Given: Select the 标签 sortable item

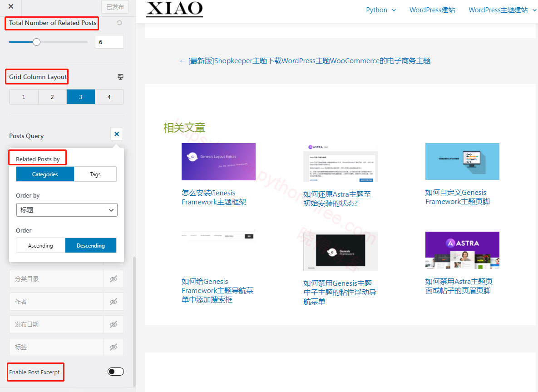Looking at the screenshot, I should 56,347.
